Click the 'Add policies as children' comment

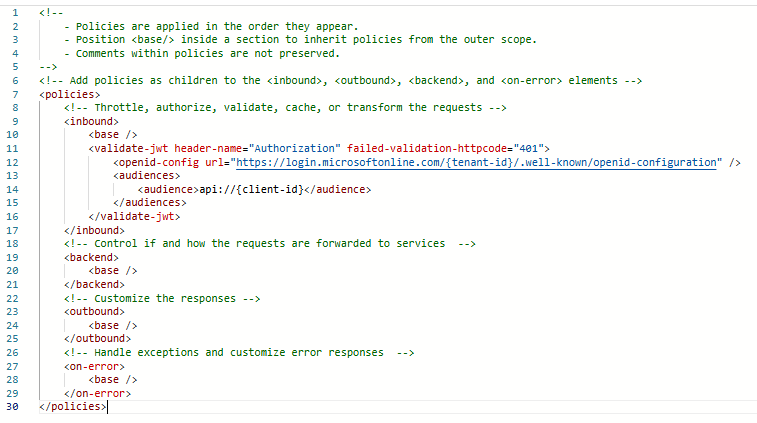340,81
